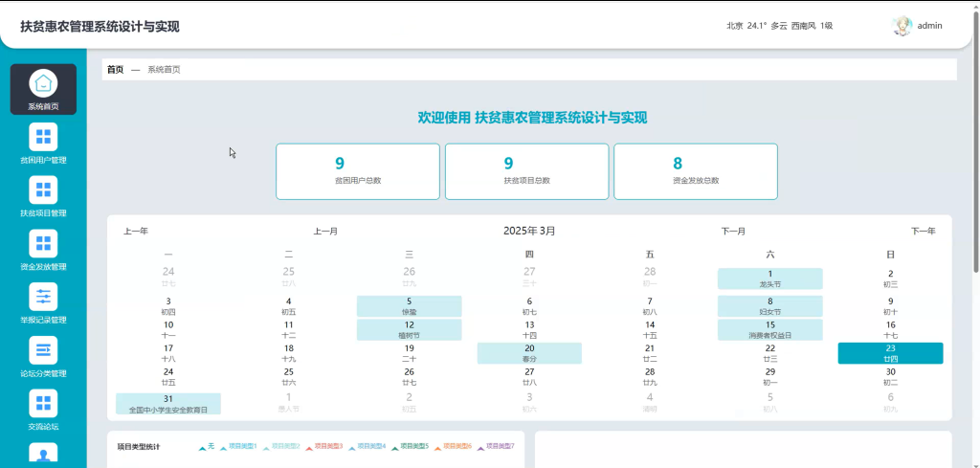The height and width of the screenshot is (468, 980).
Task: Toggle the 项目类型1 legend series
Action: 238,447
